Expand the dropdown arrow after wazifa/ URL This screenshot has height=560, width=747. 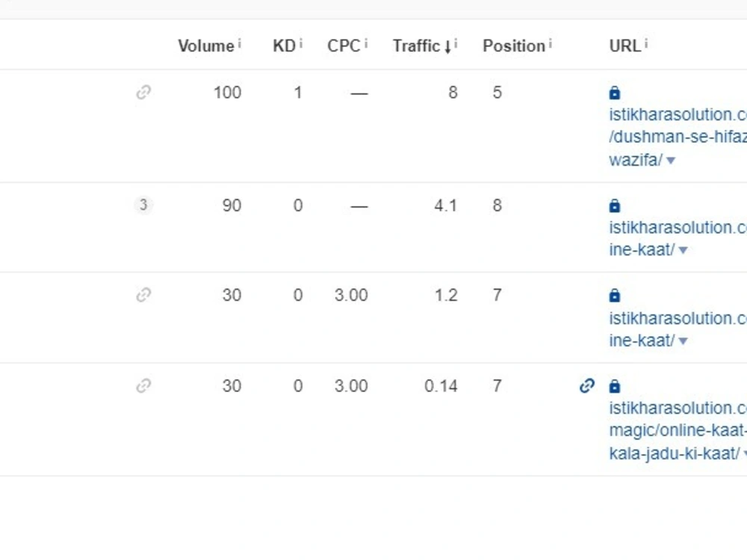[x=671, y=161]
